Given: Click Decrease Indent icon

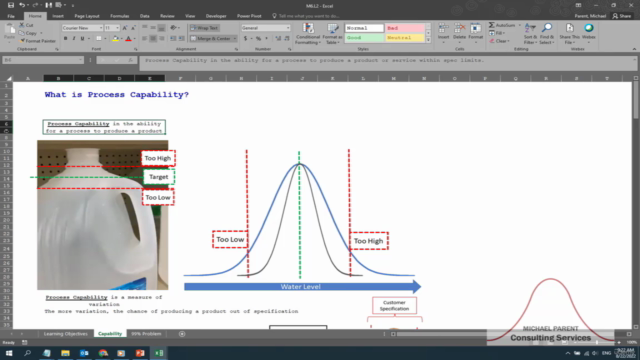Looking at the screenshot, I should [x=173, y=38].
